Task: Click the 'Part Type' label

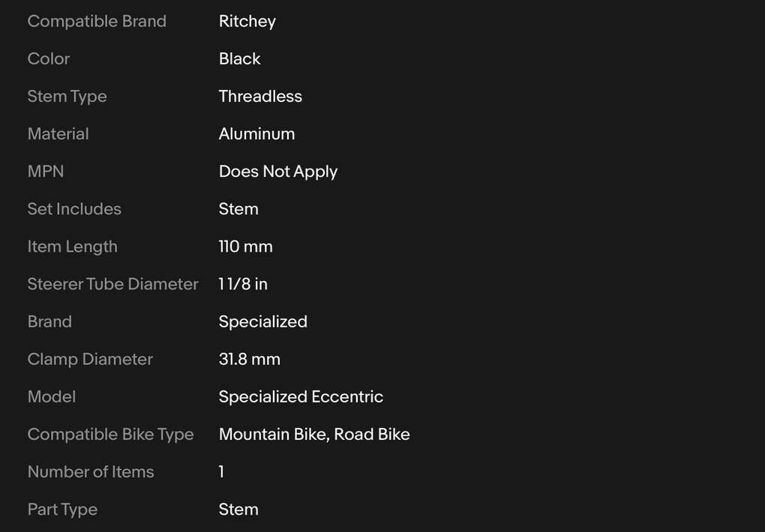Action: click(x=62, y=509)
